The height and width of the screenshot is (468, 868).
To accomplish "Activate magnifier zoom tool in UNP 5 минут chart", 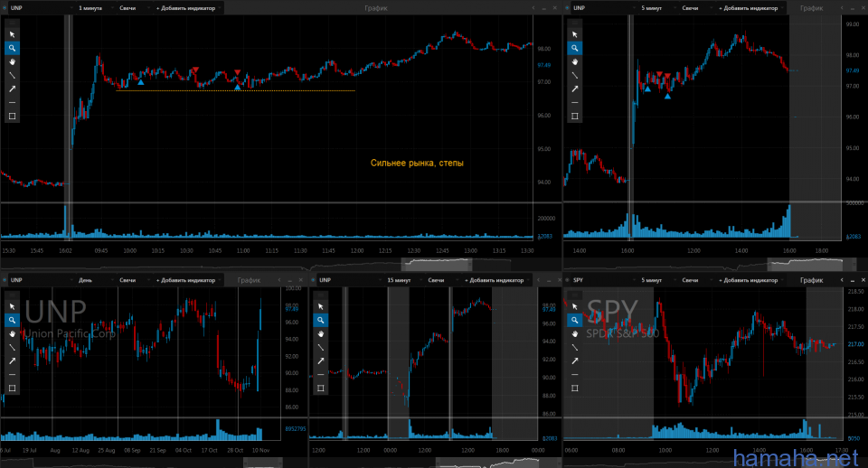I will tap(575, 48).
